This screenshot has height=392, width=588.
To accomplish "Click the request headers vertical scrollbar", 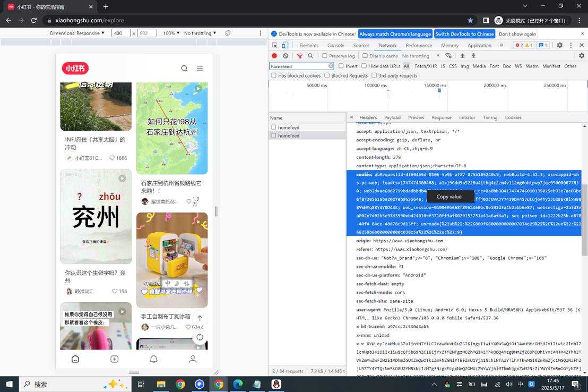I will [x=585, y=220].
